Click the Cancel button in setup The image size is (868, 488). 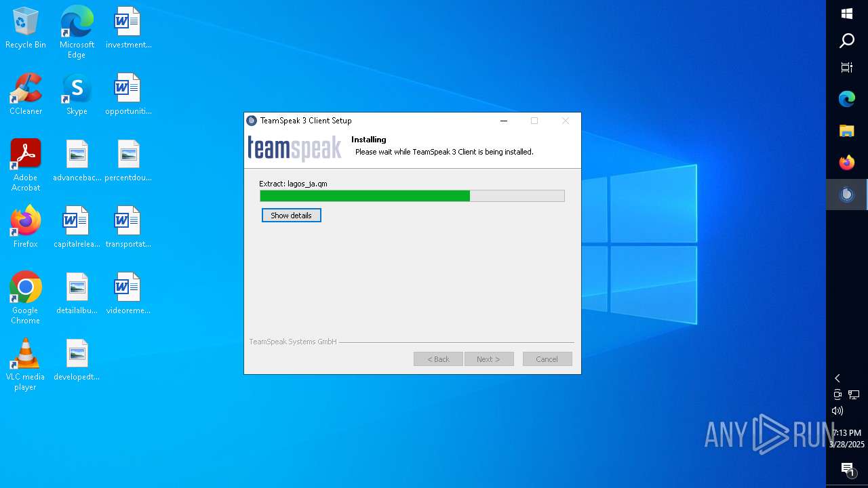coord(547,359)
